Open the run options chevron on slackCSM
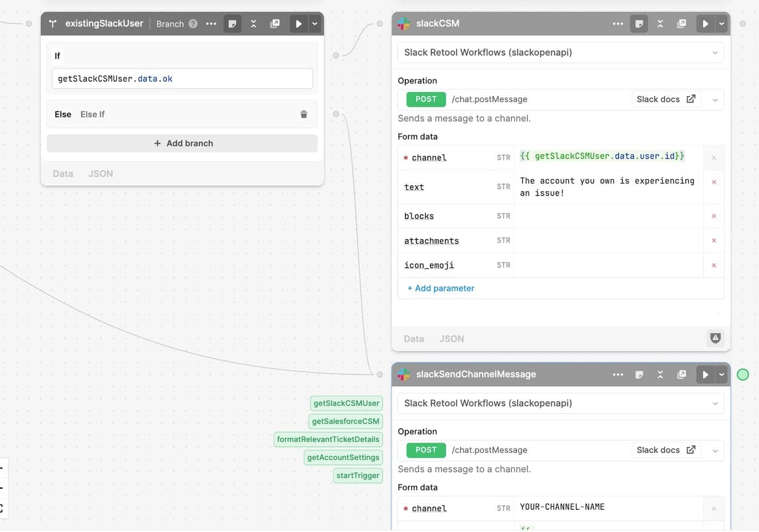Image resolution: width=759 pixels, height=532 pixels. tap(722, 23)
